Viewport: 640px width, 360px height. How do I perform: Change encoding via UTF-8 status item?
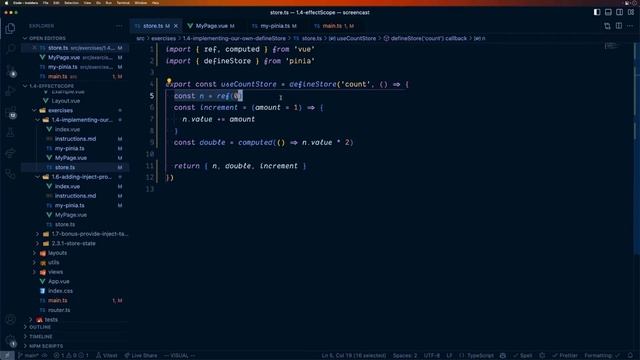point(432,356)
